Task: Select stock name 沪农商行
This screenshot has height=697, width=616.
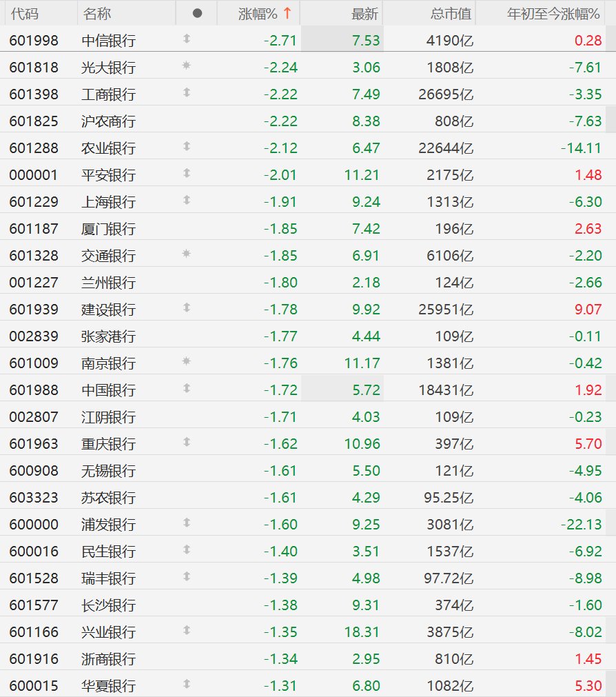Action: 108,121
